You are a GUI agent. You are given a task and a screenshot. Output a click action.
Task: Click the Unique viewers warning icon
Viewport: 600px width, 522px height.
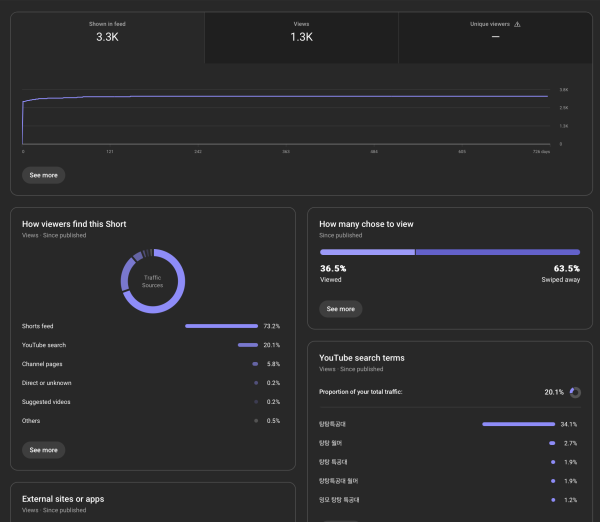pyautogui.click(x=517, y=24)
